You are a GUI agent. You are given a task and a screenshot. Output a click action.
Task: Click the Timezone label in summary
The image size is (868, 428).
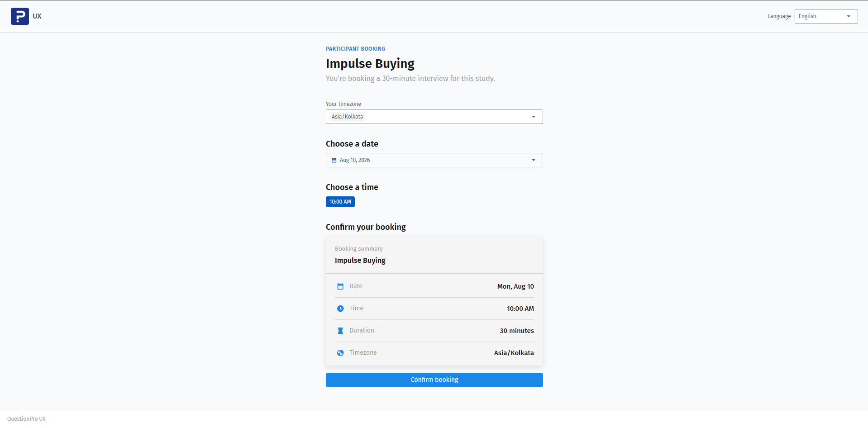pos(363,352)
